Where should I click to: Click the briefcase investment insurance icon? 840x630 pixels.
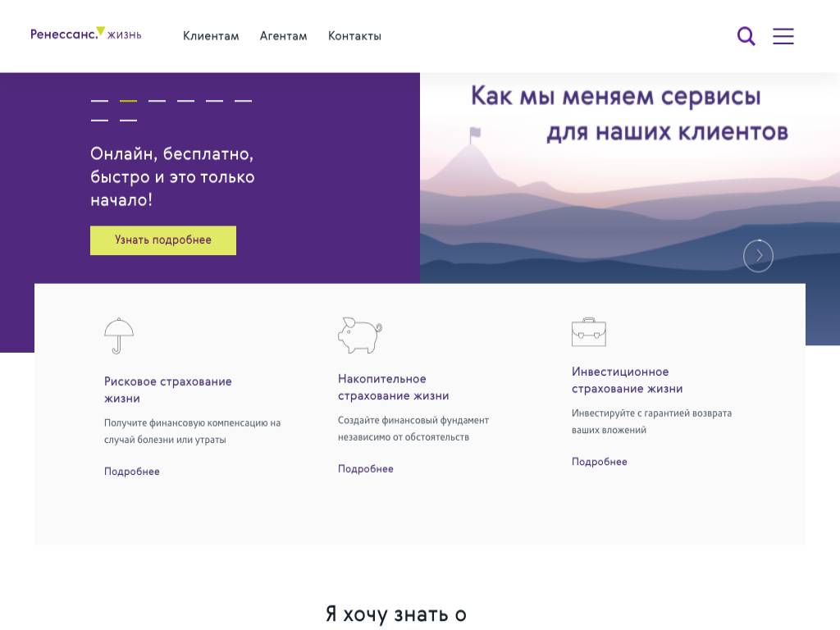click(588, 332)
